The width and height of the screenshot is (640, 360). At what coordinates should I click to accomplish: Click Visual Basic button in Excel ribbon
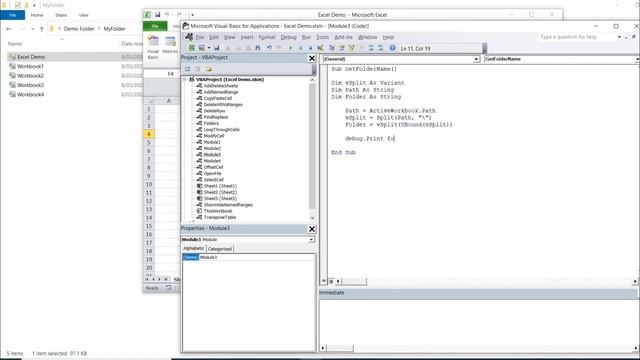153,47
